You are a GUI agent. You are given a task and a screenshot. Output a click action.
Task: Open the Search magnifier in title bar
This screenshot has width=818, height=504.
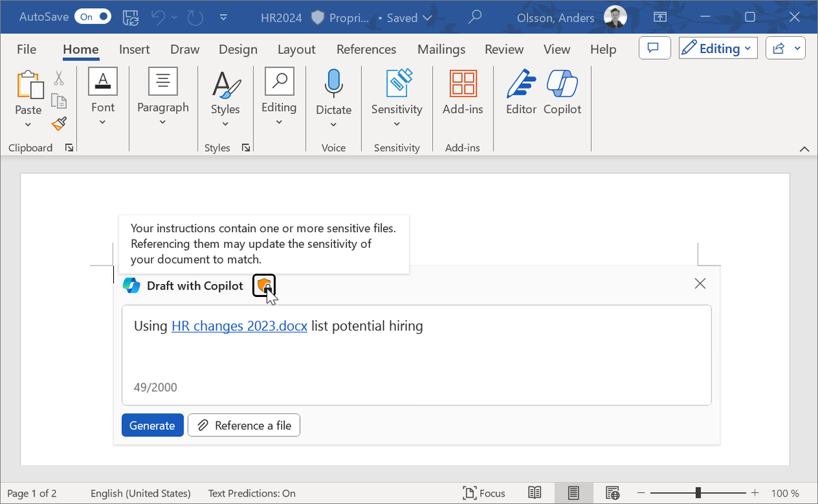coord(476,17)
